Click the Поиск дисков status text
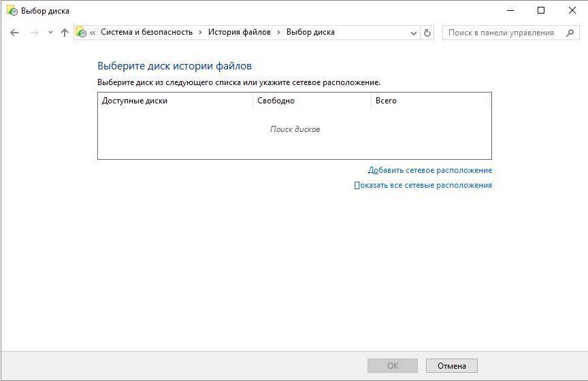 point(295,129)
